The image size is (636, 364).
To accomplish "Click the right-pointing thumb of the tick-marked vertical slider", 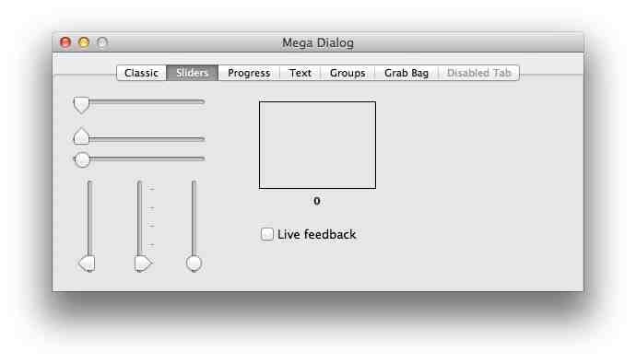I will 143,264.
